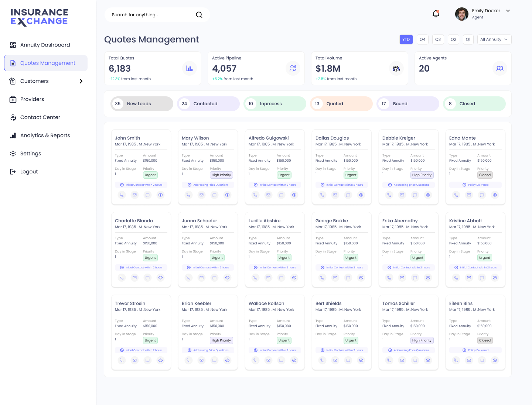Open Annuity Dashboard in sidebar

pos(45,45)
